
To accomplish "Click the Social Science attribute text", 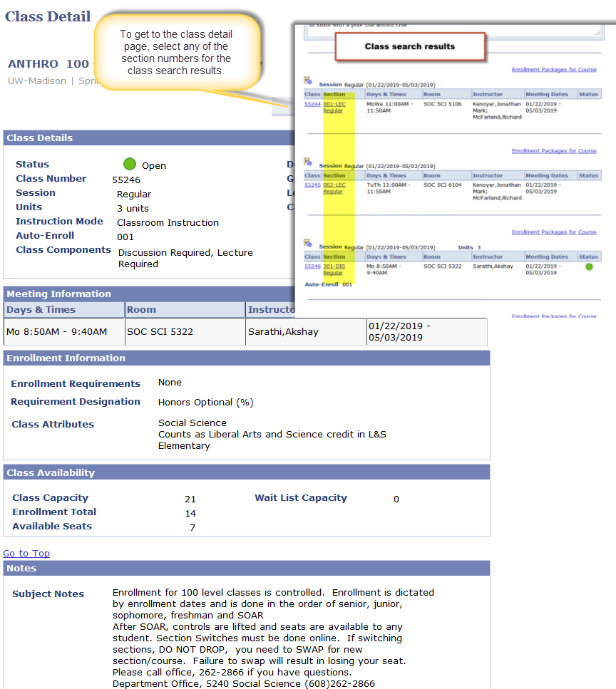I will tap(192, 423).
